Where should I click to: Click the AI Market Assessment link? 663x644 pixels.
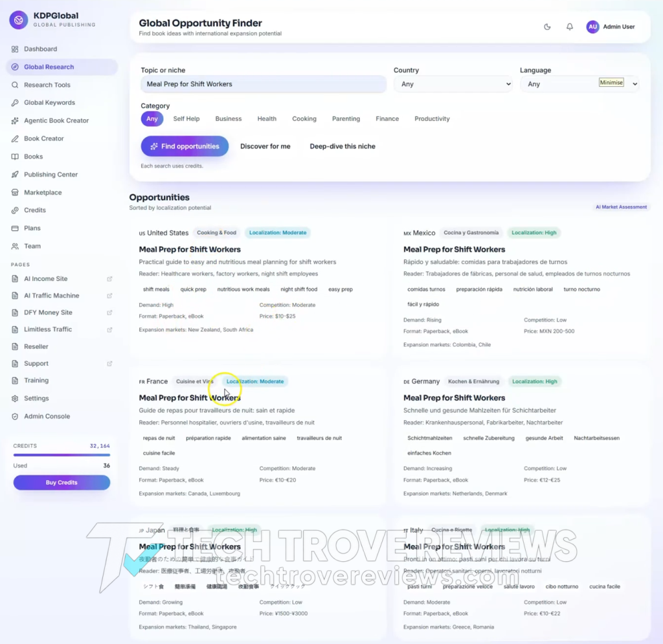click(x=621, y=207)
